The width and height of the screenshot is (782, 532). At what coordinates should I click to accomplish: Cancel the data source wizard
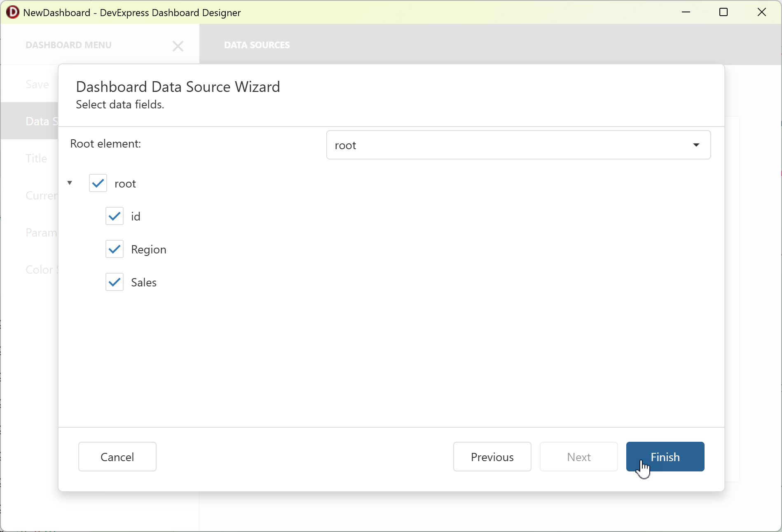click(117, 457)
